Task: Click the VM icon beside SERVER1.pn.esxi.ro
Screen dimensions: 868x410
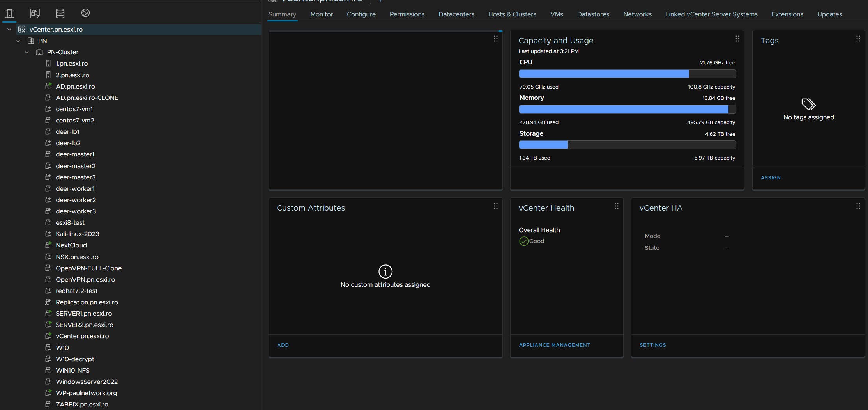Action: tap(48, 313)
